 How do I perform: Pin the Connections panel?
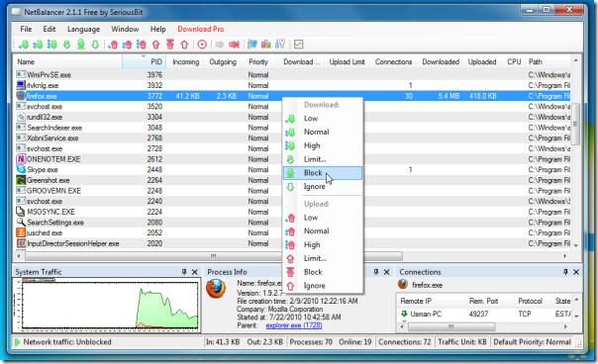565,272
